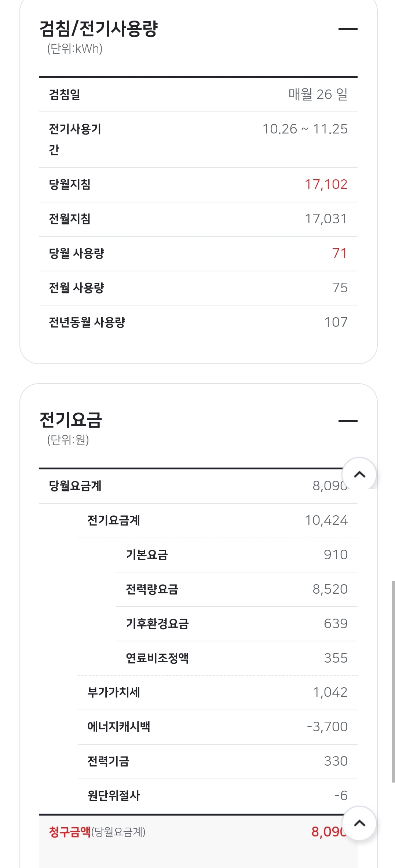Tap the up-arrow button beside 당월요금계
Screen dimensions: 395x868
point(359,474)
